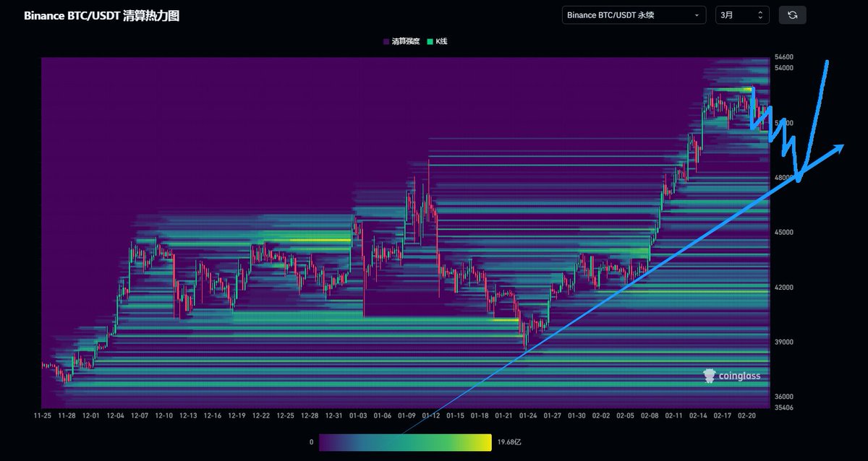Click the 02-02 date axis label
The height and width of the screenshot is (461, 868).
point(601,415)
